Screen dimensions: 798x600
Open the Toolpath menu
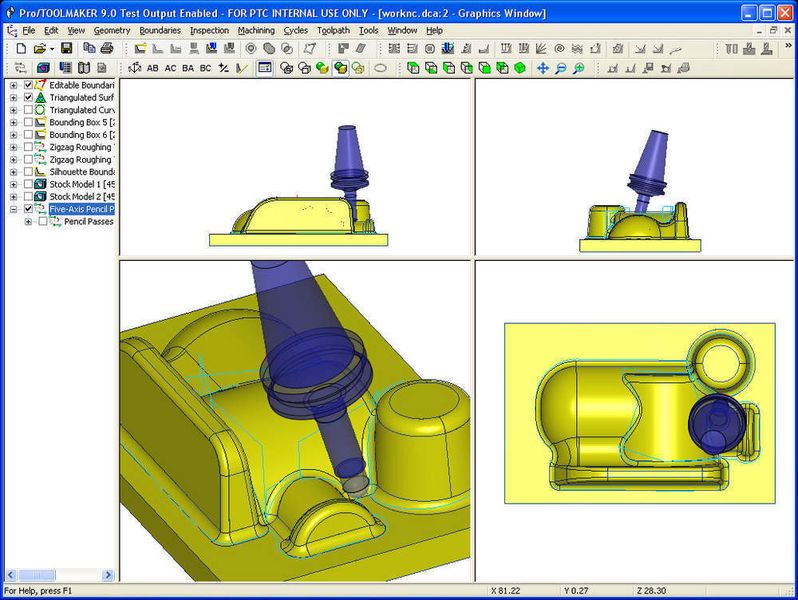[333, 31]
